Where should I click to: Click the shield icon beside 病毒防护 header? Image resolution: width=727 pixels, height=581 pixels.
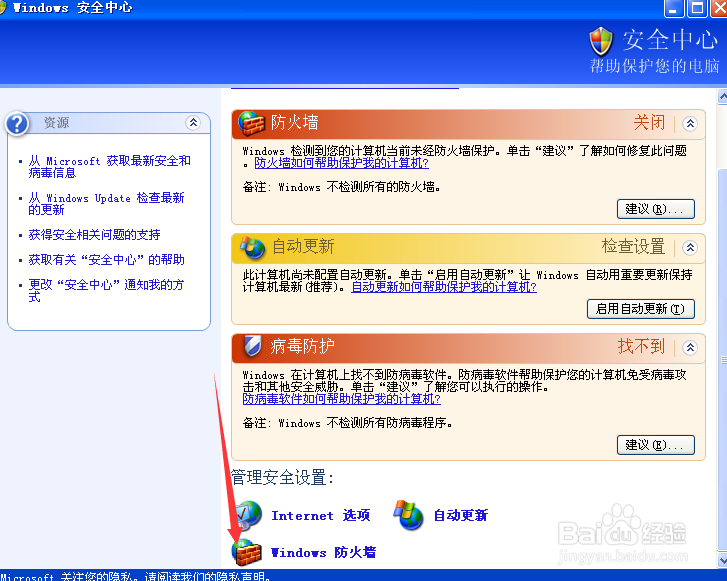tap(253, 346)
